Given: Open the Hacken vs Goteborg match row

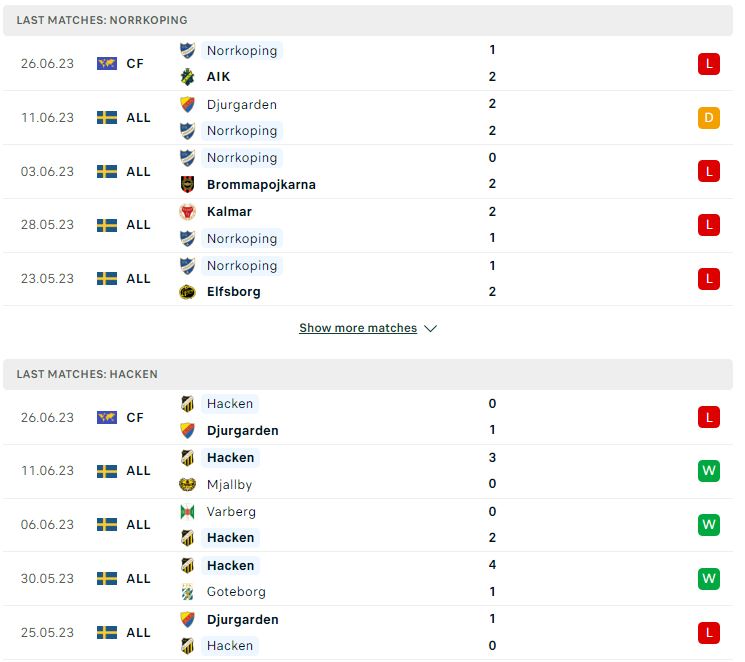Looking at the screenshot, I should pyautogui.click(x=368, y=579).
